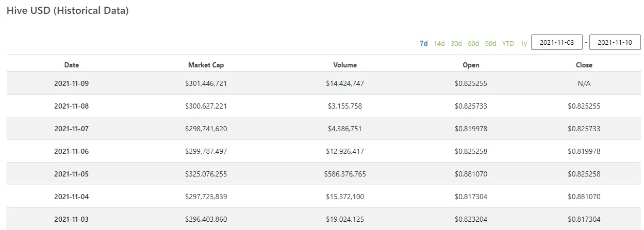Select date cell 2021-11-07
Image resolution: width=644 pixels, height=230 pixels.
point(72,129)
